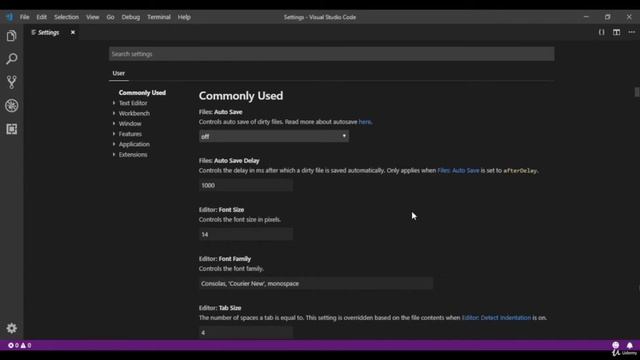Image resolution: width=640 pixels, height=360 pixels.
Task: Click the Commonly Used heading
Action: click(x=241, y=96)
